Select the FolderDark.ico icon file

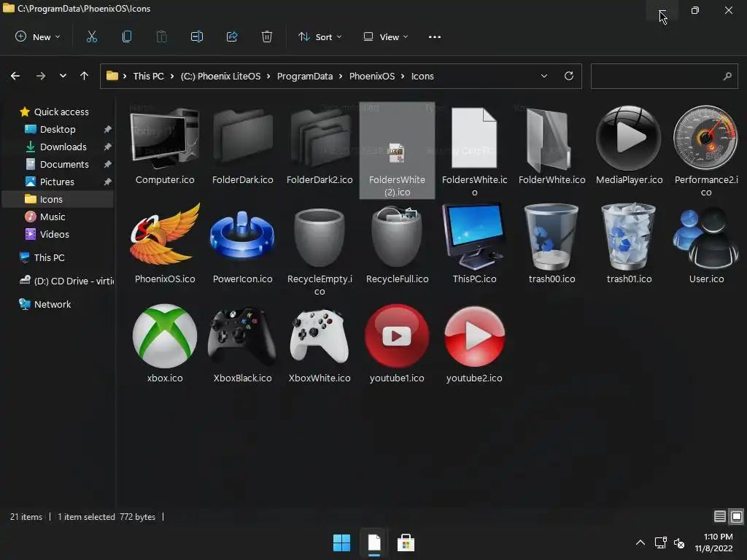coord(242,145)
